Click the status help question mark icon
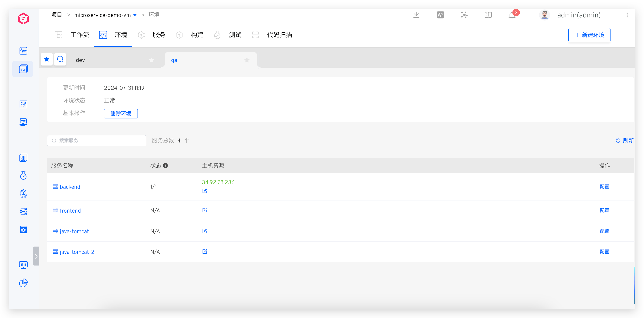The image size is (644, 318). [166, 166]
